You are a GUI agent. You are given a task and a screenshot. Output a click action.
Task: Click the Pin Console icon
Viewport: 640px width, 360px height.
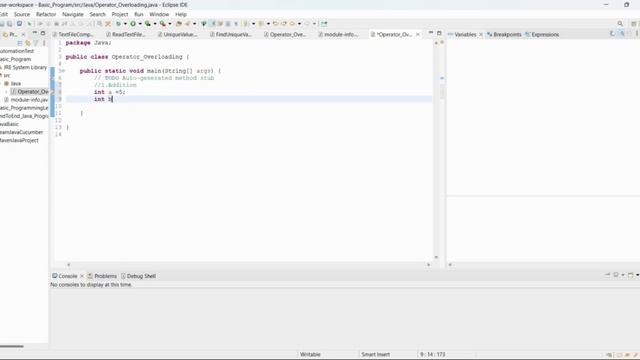pos(607,275)
